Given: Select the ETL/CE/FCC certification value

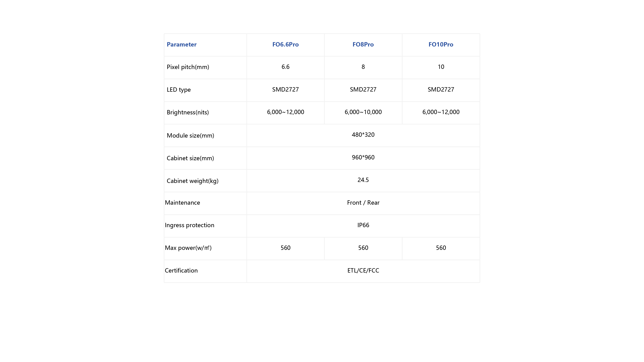Looking at the screenshot, I should 363,271.
